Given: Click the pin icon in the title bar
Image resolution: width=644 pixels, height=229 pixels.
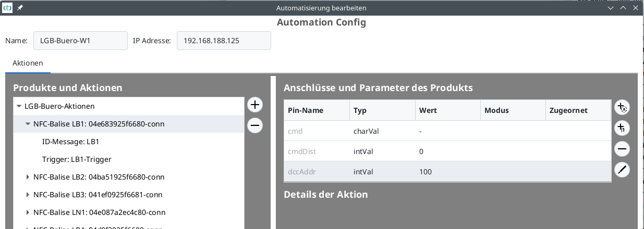Looking at the screenshot, I should pyautogui.click(x=20, y=8).
